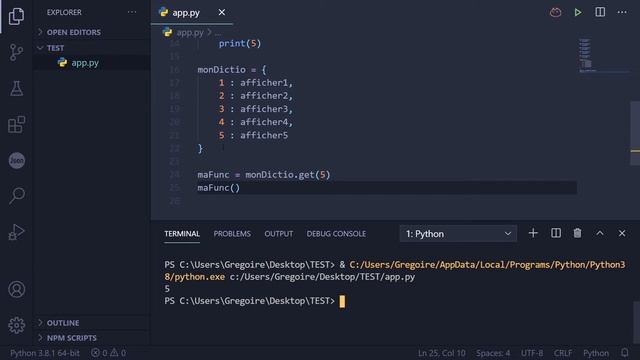
Task: Click app.py breadcrumb item
Action: [190, 33]
